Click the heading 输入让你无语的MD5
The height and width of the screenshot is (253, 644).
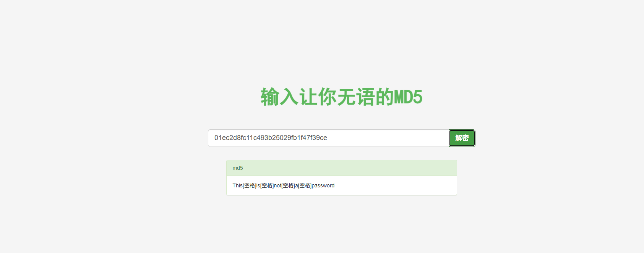coord(342,97)
